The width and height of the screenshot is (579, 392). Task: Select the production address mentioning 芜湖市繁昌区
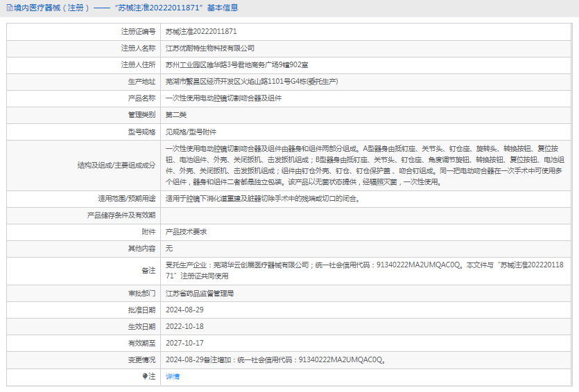(252, 82)
